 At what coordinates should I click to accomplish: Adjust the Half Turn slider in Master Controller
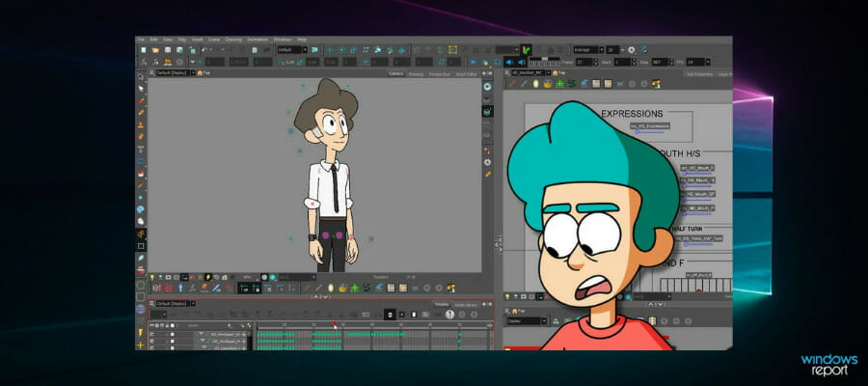[x=699, y=244]
